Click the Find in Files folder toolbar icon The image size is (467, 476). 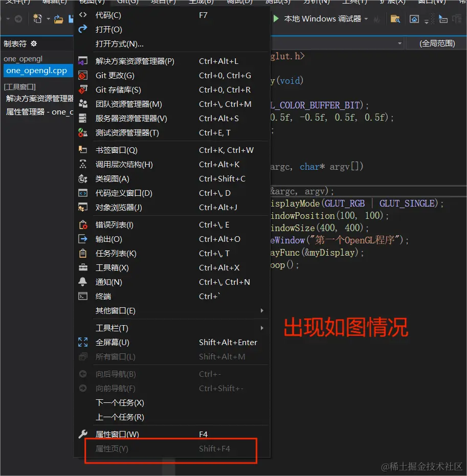click(x=395, y=19)
